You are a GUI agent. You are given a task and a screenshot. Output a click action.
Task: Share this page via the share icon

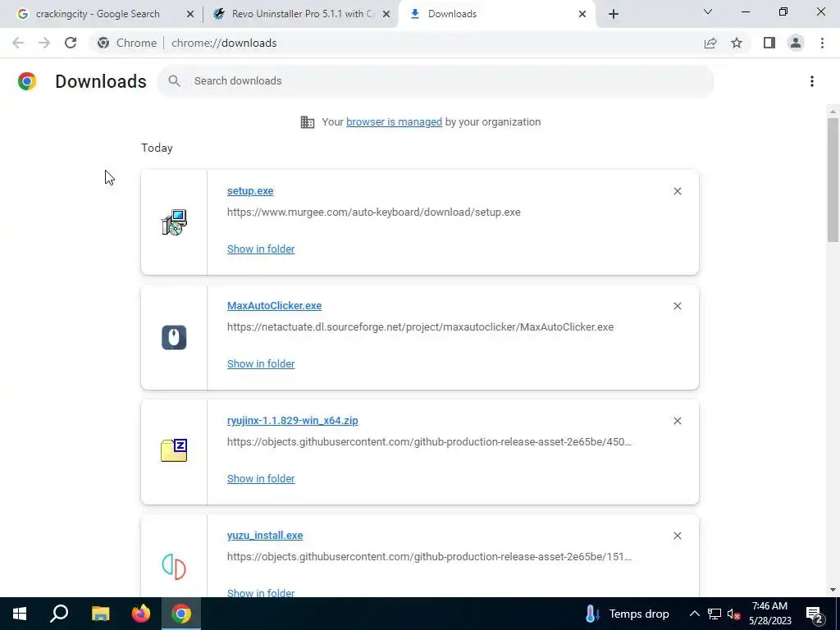pyautogui.click(x=710, y=43)
